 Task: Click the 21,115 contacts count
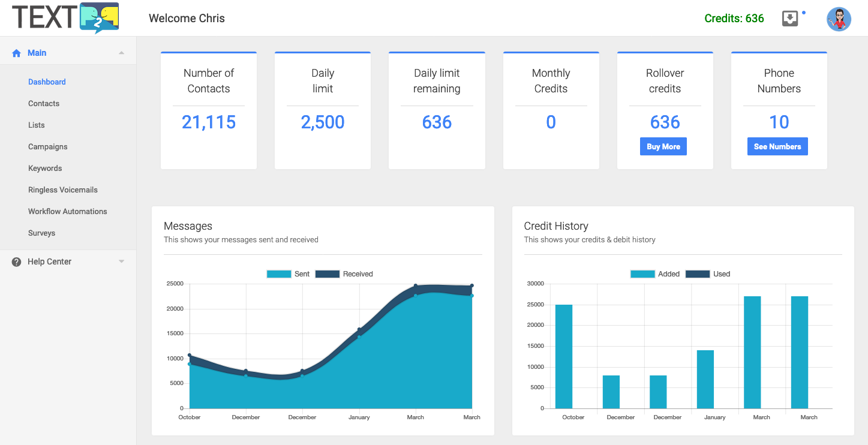(x=209, y=122)
